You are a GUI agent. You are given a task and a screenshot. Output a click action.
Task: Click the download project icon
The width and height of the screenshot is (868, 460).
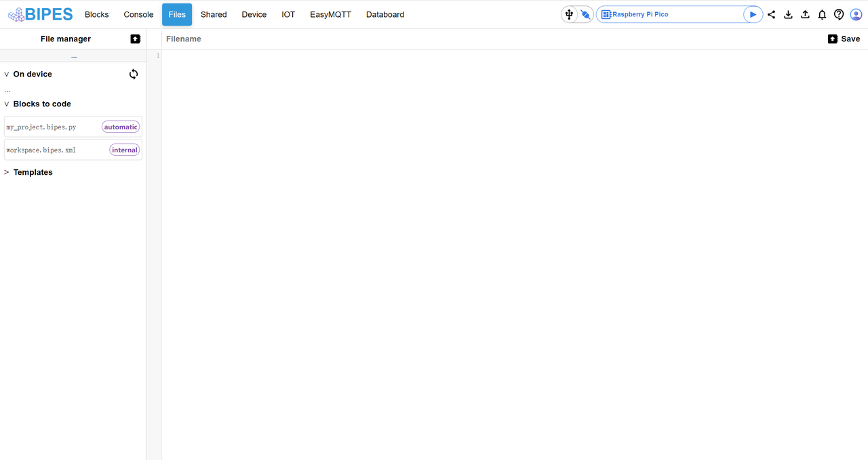[788, 14]
